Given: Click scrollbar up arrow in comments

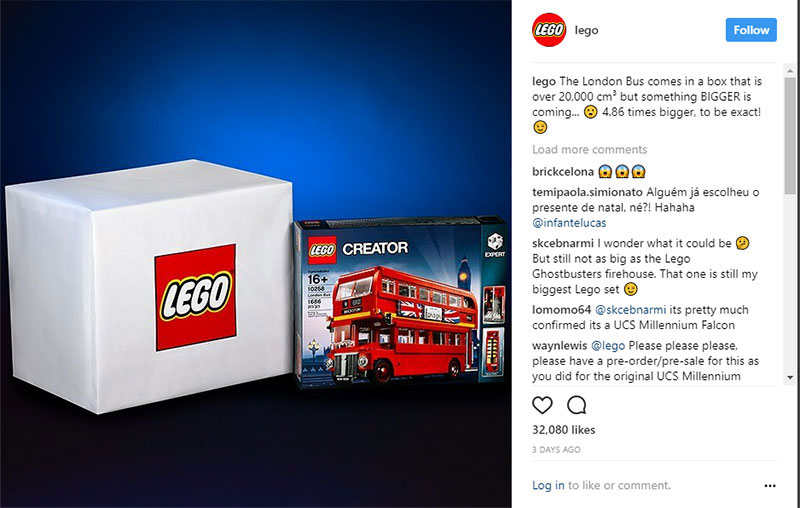Looking at the screenshot, I should (790, 71).
